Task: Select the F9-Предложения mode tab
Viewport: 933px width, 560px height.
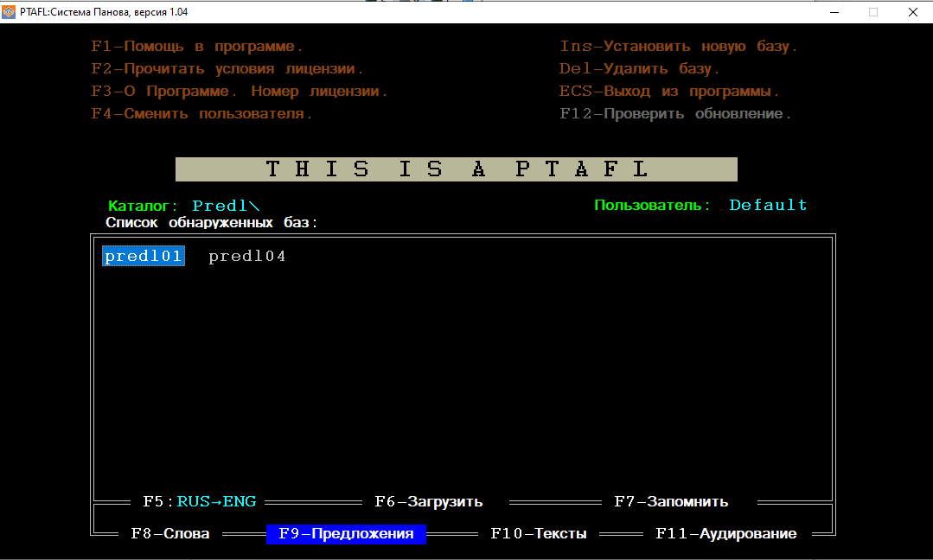Action: tap(346, 534)
